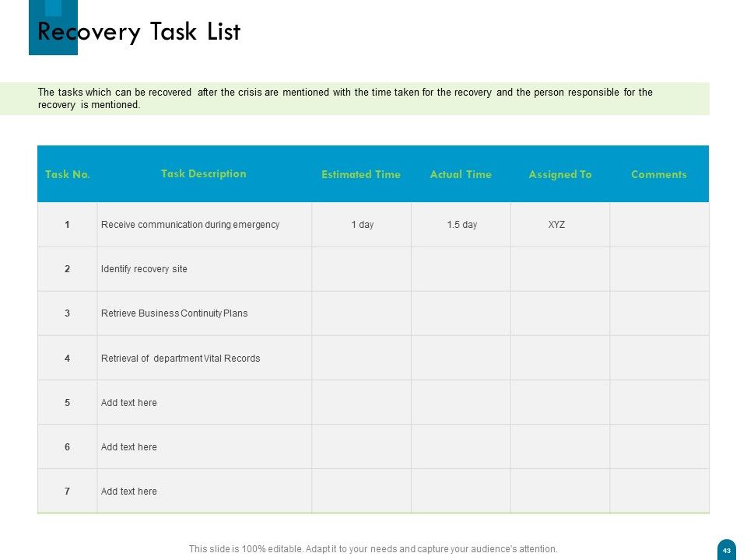
Task: Select the Task Description column header
Action: click(x=204, y=173)
